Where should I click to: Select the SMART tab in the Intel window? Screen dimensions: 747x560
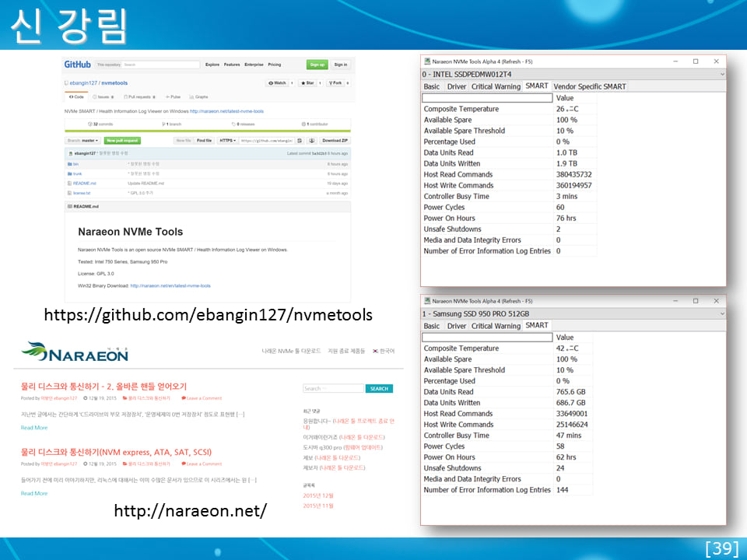pyautogui.click(x=537, y=86)
